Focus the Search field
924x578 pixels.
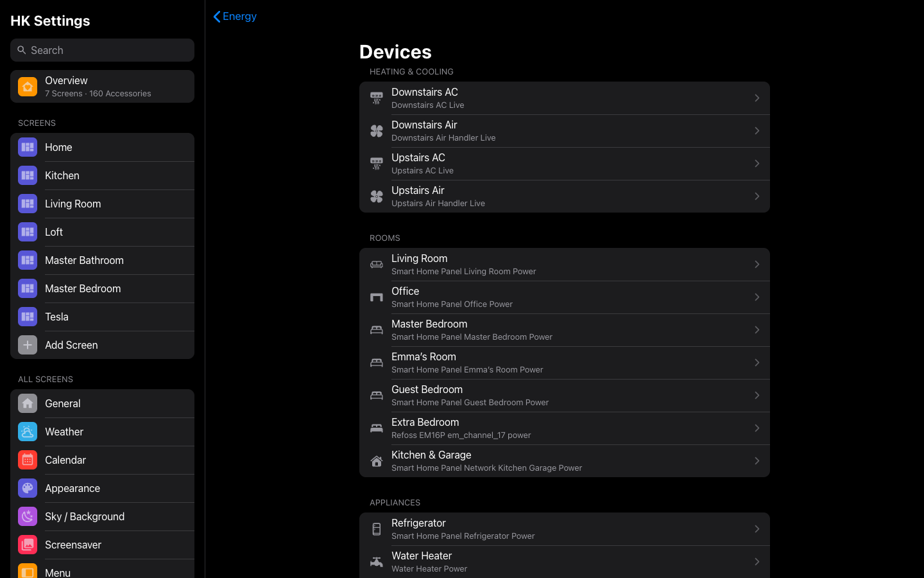[103, 50]
